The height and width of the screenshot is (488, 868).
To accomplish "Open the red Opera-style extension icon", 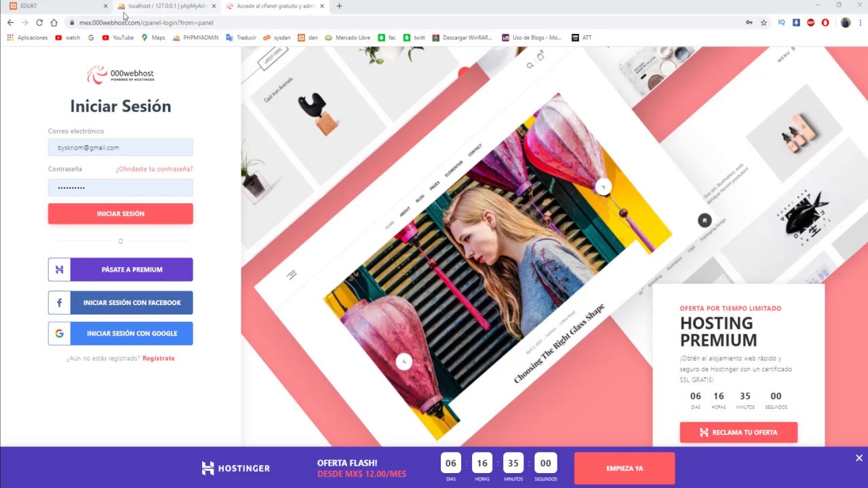I will (x=825, y=22).
